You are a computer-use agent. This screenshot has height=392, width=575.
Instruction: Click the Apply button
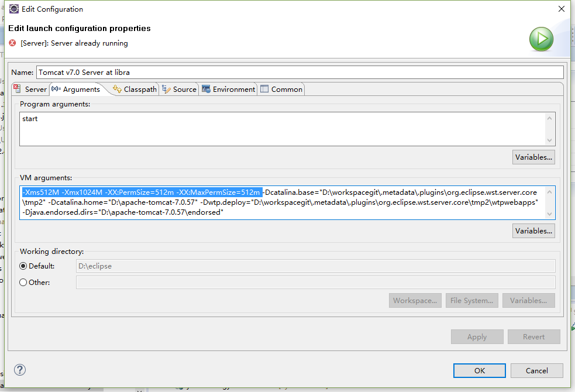click(477, 336)
